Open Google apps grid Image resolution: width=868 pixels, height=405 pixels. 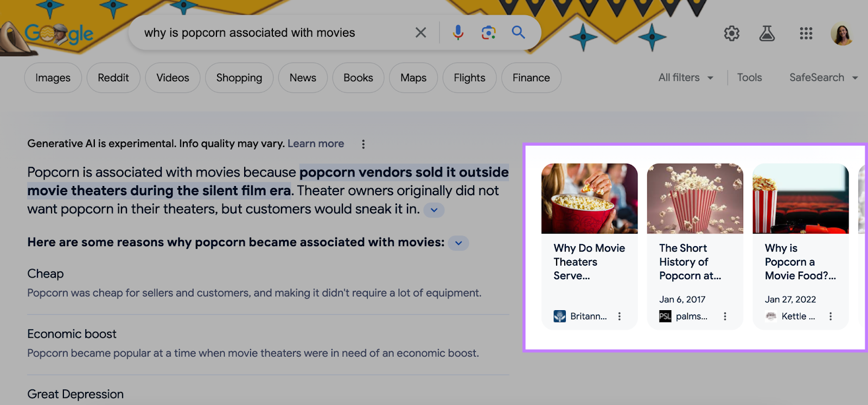tap(806, 34)
